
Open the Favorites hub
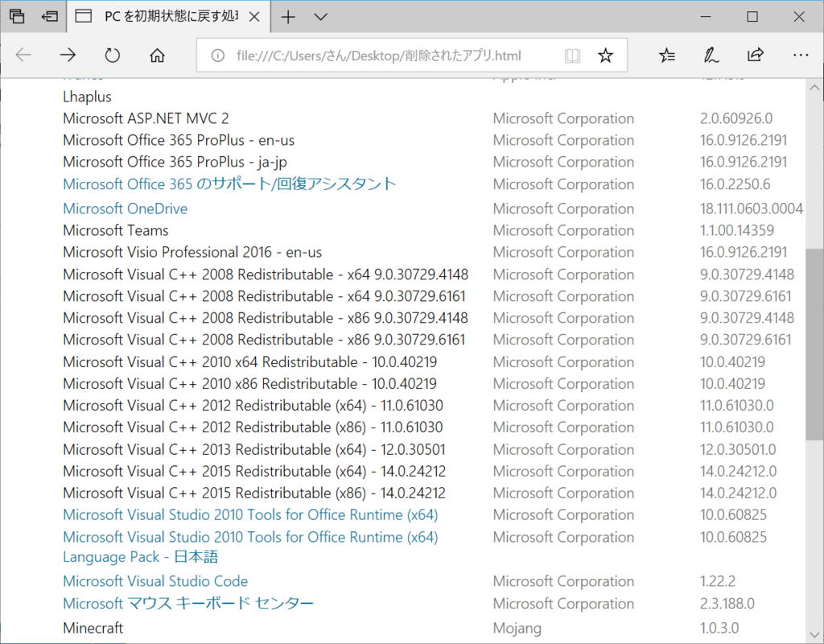coord(667,55)
